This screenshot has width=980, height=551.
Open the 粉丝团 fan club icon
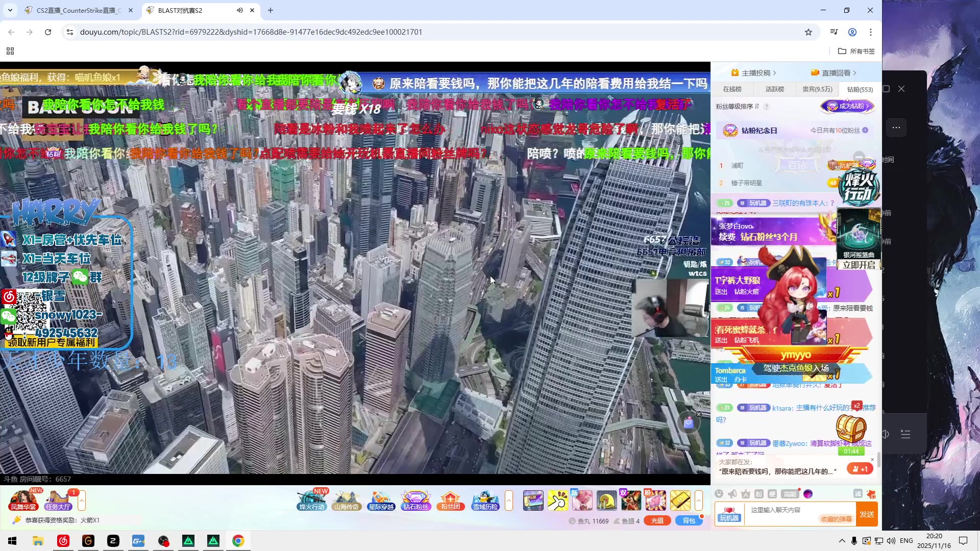click(x=450, y=500)
